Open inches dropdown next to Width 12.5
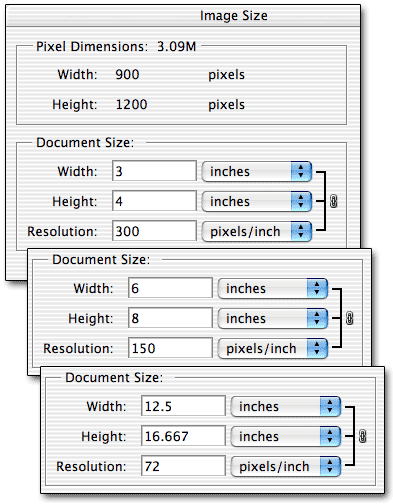The width and height of the screenshot is (393, 504). click(x=286, y=407)
